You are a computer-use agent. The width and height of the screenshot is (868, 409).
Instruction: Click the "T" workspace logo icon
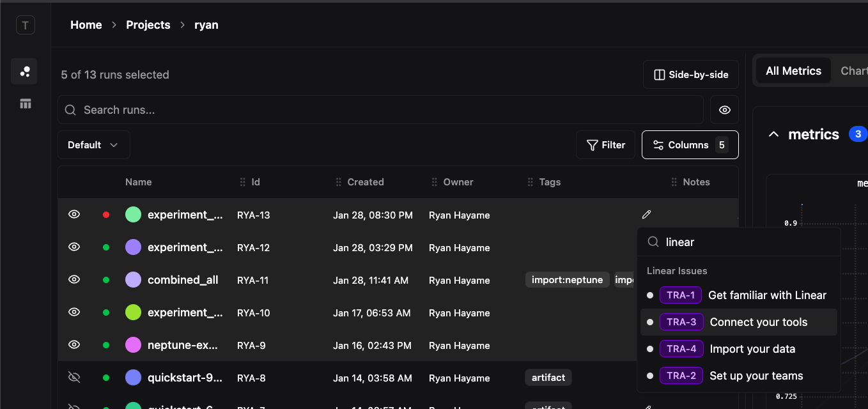(x=25, y=24)
